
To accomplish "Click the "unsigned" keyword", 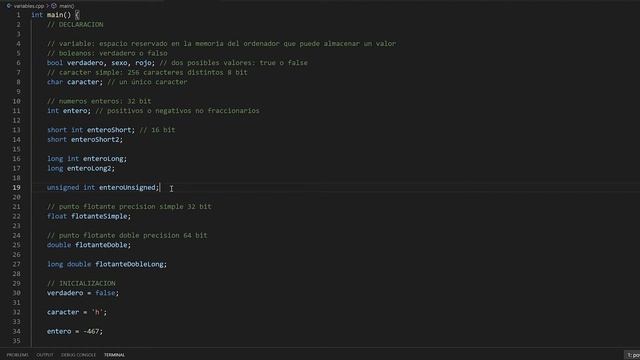I will pos(63,188).
